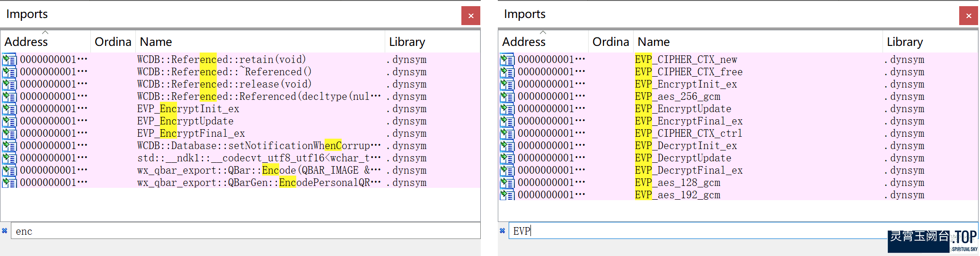Click Library column header in left panel
The width and height of the screenshot is (980, 256).
407,42
